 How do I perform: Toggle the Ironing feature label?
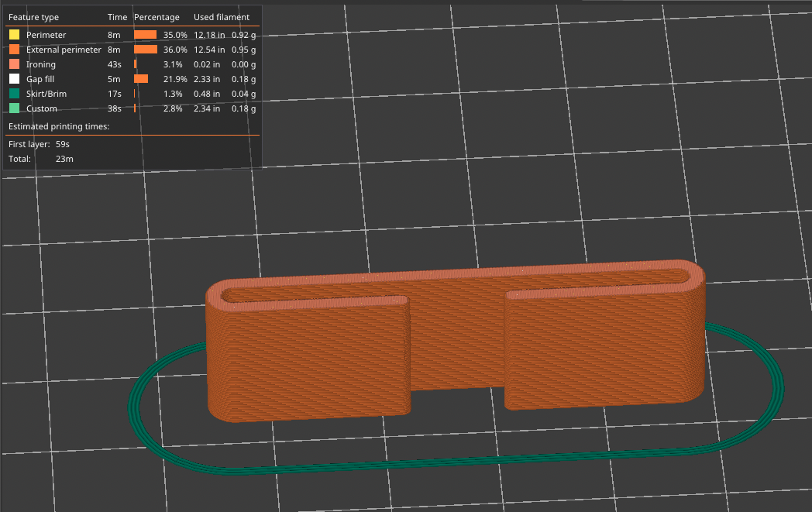click(x=41, y=65)
